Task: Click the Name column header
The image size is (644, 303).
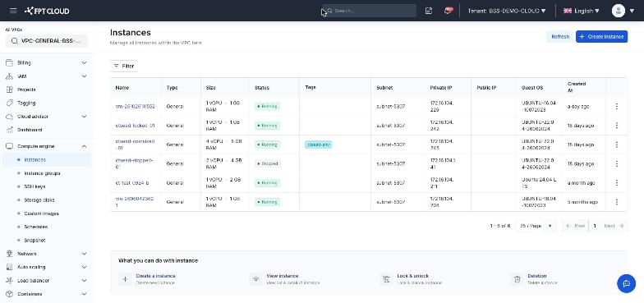Action: [122, 88]
